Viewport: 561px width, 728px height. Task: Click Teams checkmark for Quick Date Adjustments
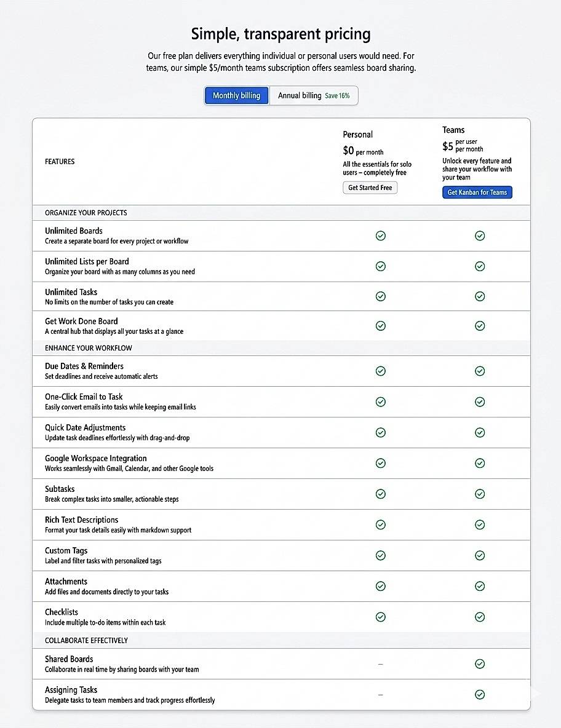tap(480, 432)
